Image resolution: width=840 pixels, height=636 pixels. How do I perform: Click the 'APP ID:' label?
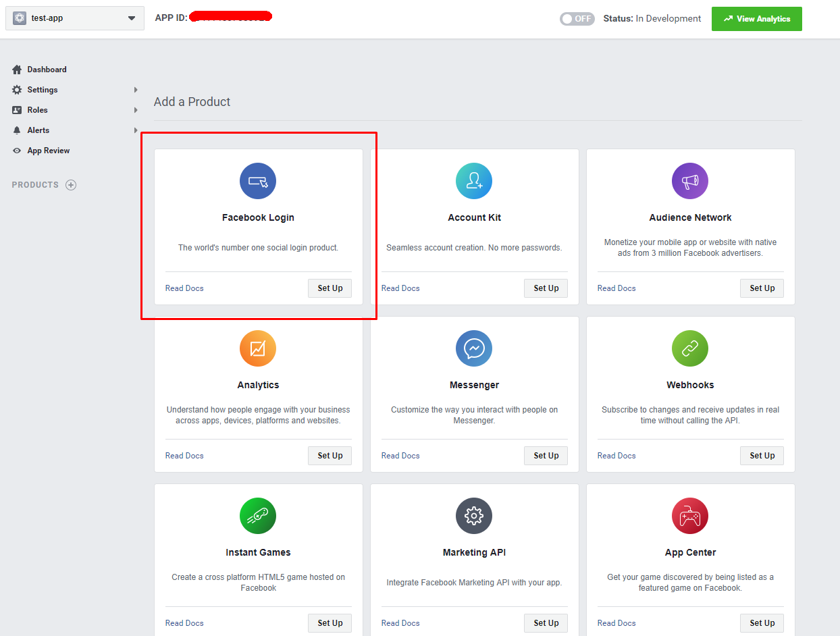click(x=172, y=18)
